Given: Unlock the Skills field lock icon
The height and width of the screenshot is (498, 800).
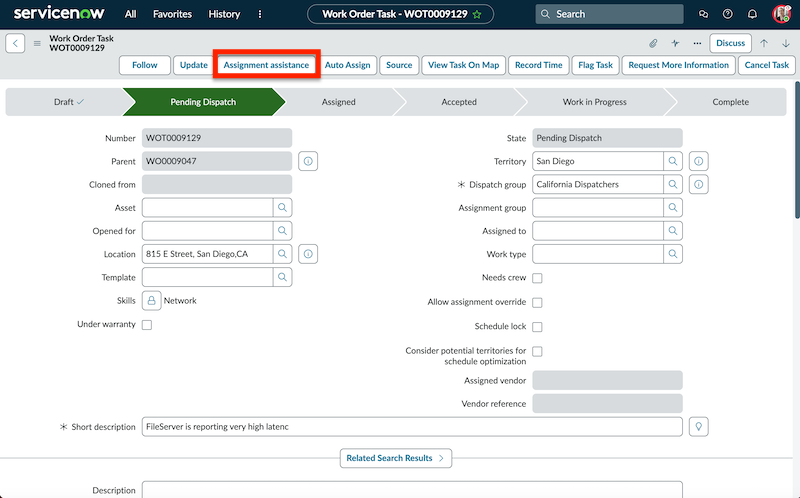Looking at the screenshot, I should [x=152, y=301].
